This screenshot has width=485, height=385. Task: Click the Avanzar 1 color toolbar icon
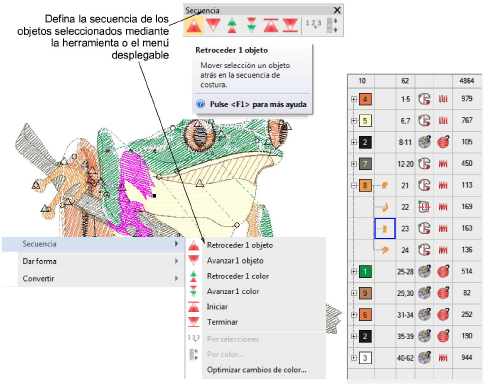(x=252, y=25)
